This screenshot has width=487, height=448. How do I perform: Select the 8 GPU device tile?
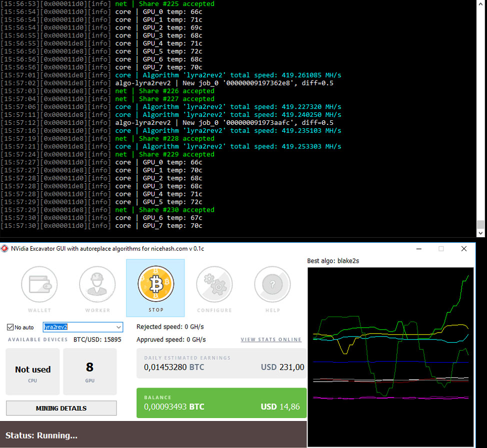tap(90, 372)
